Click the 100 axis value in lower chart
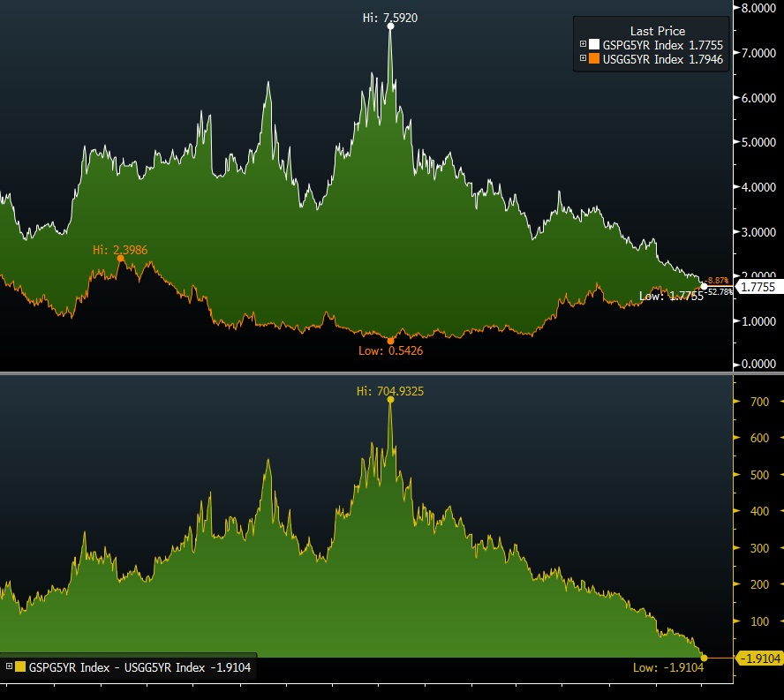The image size is (784, 700). point(759,621)
